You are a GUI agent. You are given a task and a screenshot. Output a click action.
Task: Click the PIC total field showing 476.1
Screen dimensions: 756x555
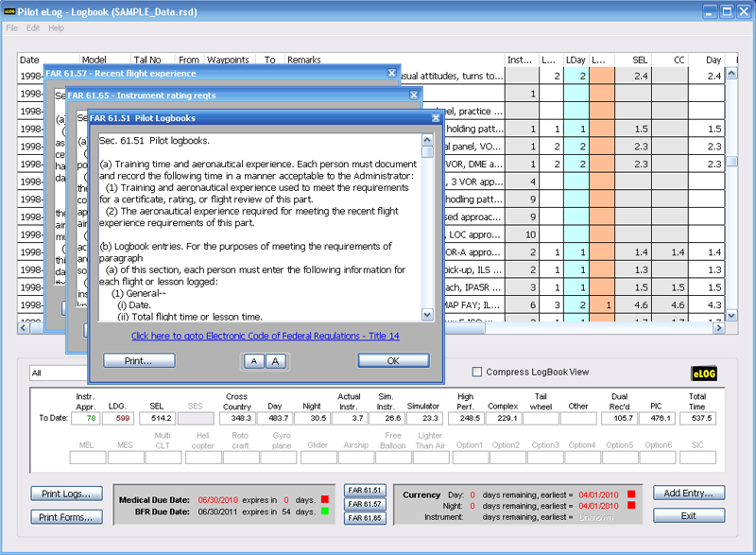coord(657,418)
